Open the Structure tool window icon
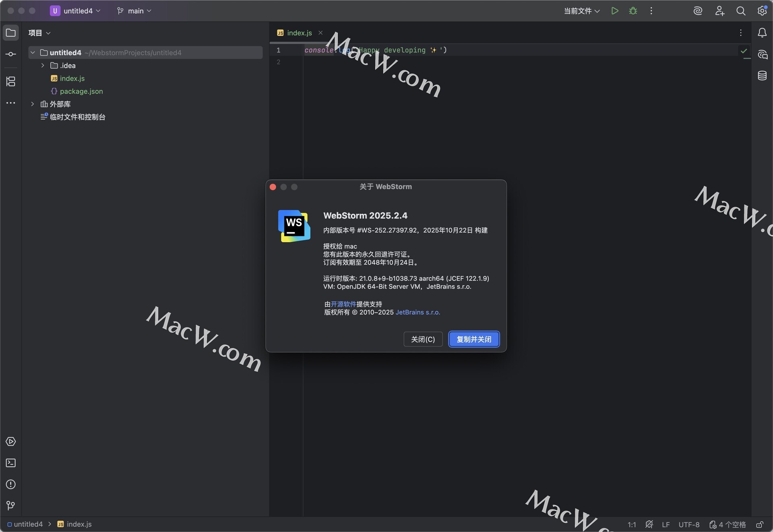Image resolution: width=773 pixels, height=532 pixels. [11, 82]
